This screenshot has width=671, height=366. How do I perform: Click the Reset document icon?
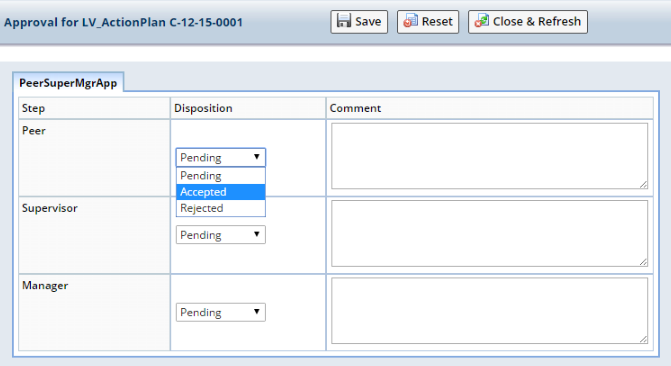[411, 21]
